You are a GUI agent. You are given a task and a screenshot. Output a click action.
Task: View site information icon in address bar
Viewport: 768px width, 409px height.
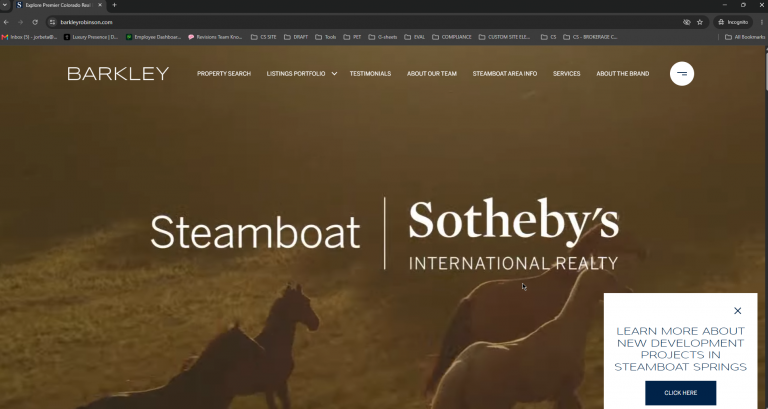(x=52, y=22)
